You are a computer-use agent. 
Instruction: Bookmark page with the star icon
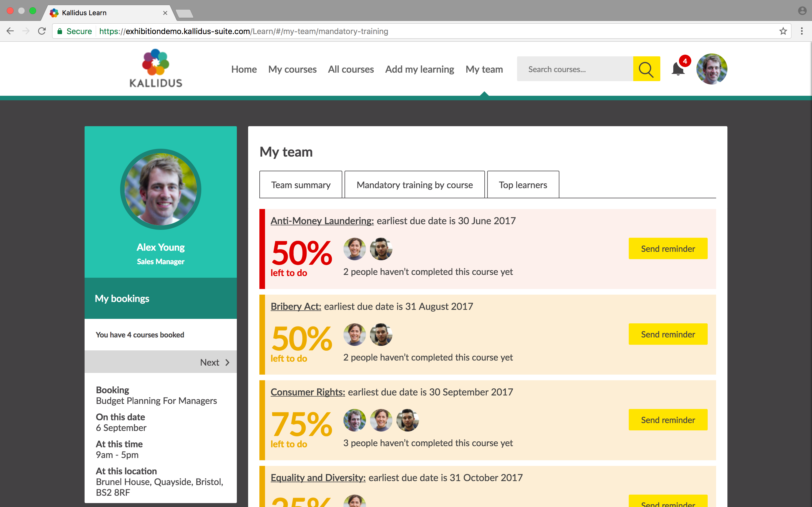coord(783,31)
